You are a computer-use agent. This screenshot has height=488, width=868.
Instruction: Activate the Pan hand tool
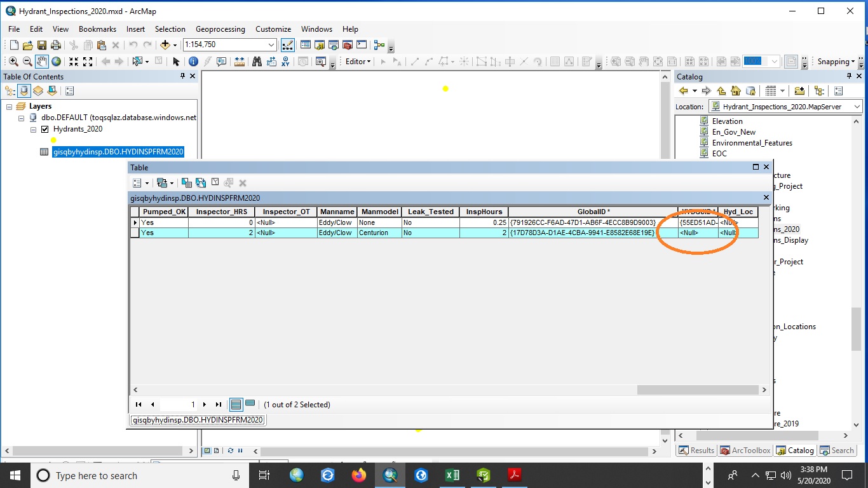(42, 62)
